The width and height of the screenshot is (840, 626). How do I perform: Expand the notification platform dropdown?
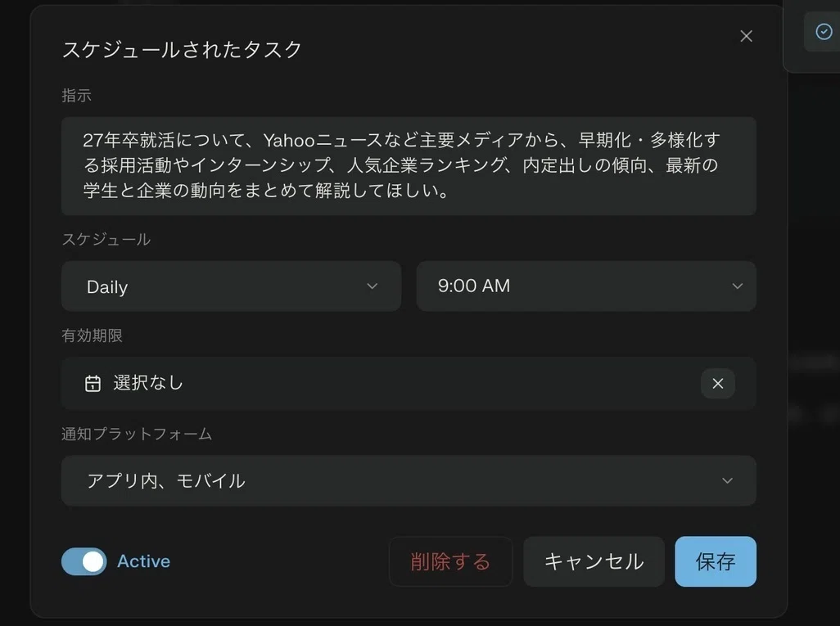point(409,481)
